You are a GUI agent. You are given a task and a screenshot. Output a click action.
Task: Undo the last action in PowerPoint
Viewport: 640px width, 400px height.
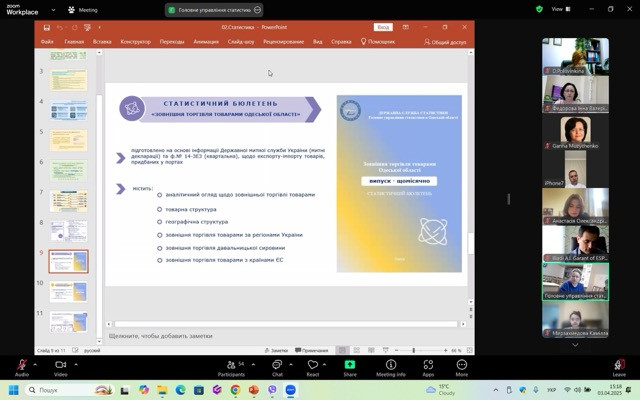click(60, 27)
